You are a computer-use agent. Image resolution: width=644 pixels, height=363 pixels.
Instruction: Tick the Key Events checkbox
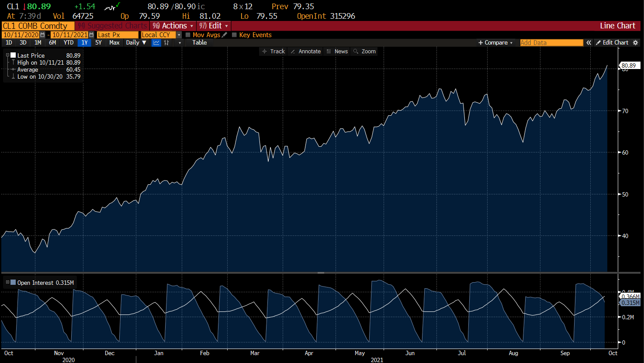tap(234, 35)
